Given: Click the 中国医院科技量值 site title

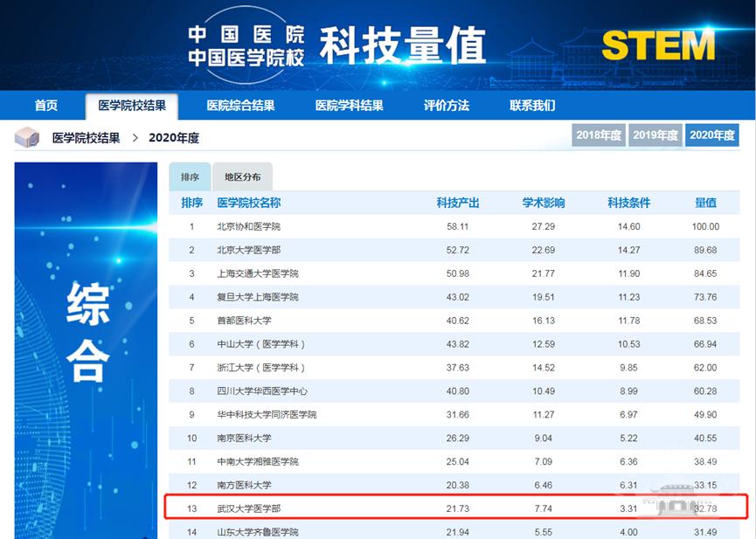Looking at the screenshot, I should 336,45.
